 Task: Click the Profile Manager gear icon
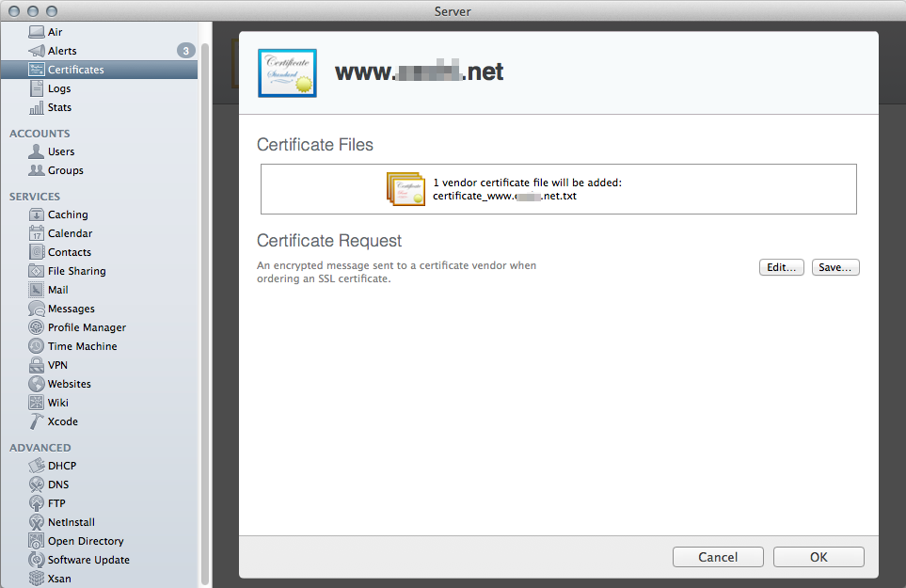pos(37,327)
